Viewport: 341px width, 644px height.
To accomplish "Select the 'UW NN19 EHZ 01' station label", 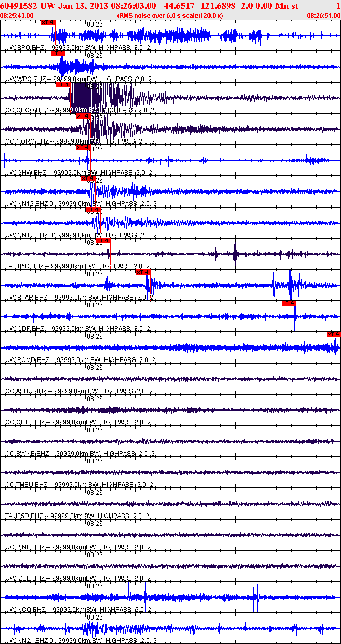I will coord(31,204).
